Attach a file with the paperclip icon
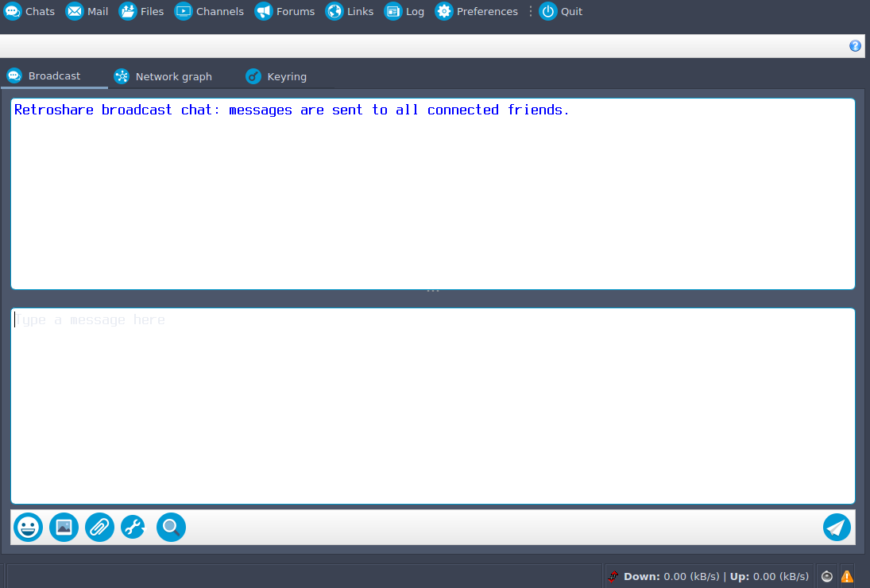Viewport: 870px width, 588px height. (x=99, y=527)
